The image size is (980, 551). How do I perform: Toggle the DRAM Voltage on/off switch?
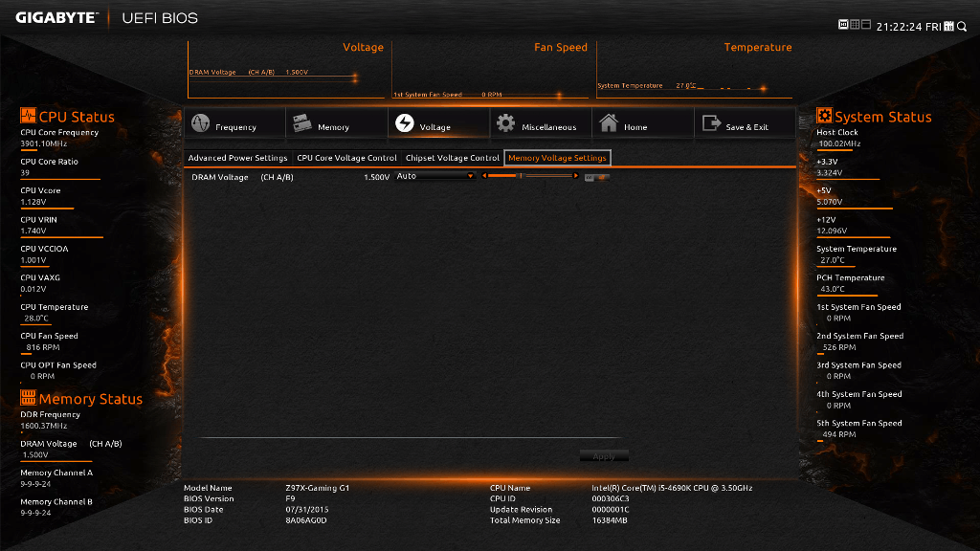[597, 177]
